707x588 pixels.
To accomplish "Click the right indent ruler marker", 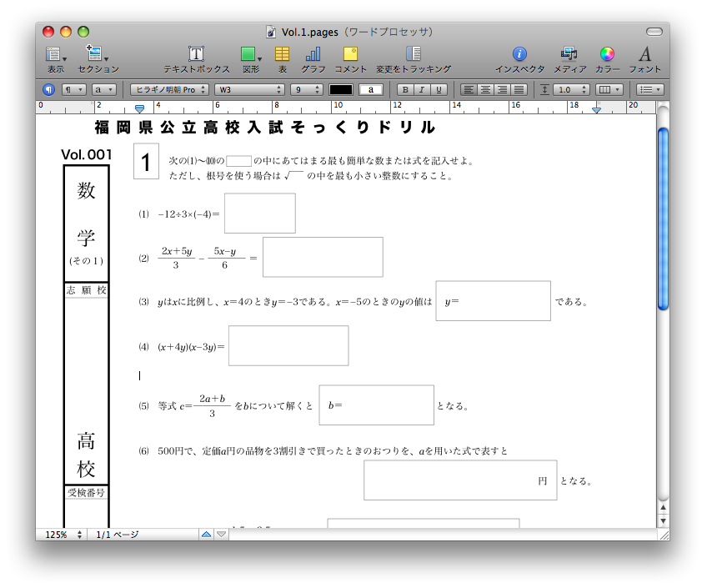I will point(596,108).
